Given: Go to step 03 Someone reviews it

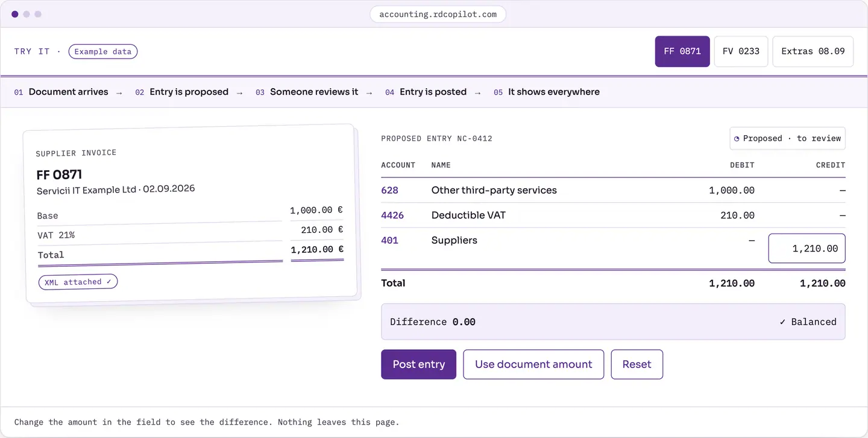Looking at the screenshot, I should click(307, 92).
